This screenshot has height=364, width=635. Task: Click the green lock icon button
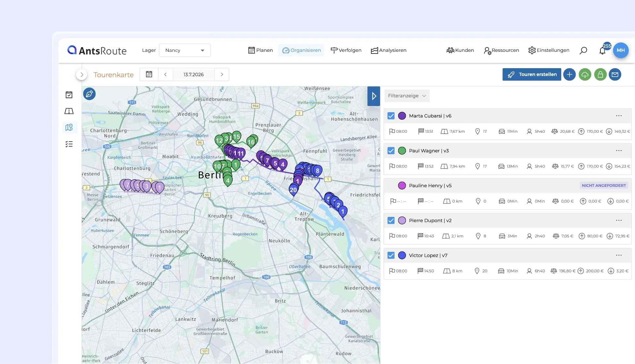(x=600, y=74)
